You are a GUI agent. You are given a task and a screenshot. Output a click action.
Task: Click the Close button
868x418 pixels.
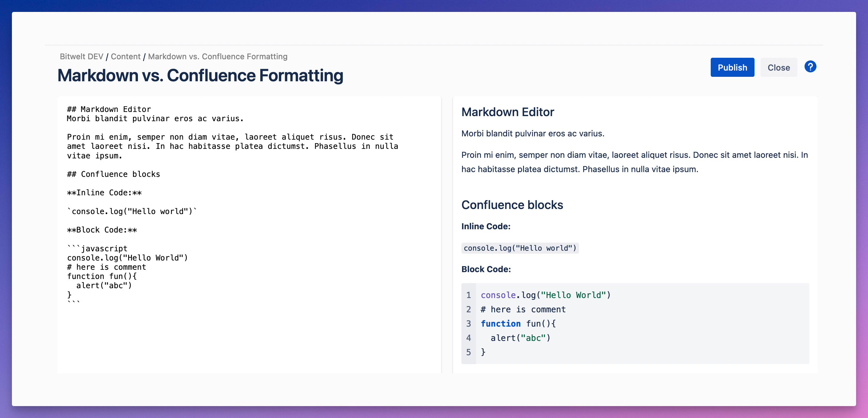779,67
